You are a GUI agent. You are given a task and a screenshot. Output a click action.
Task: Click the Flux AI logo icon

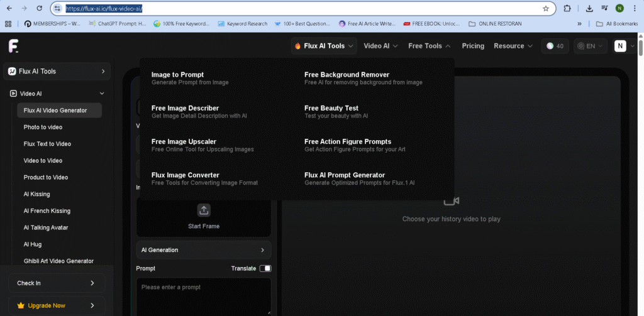(14, 46)
